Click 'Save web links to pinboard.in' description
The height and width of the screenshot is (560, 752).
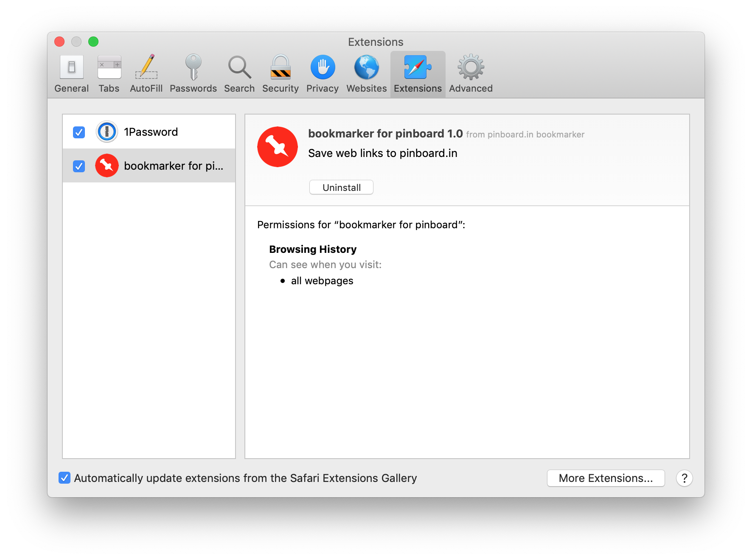click(x=382, y=153)
